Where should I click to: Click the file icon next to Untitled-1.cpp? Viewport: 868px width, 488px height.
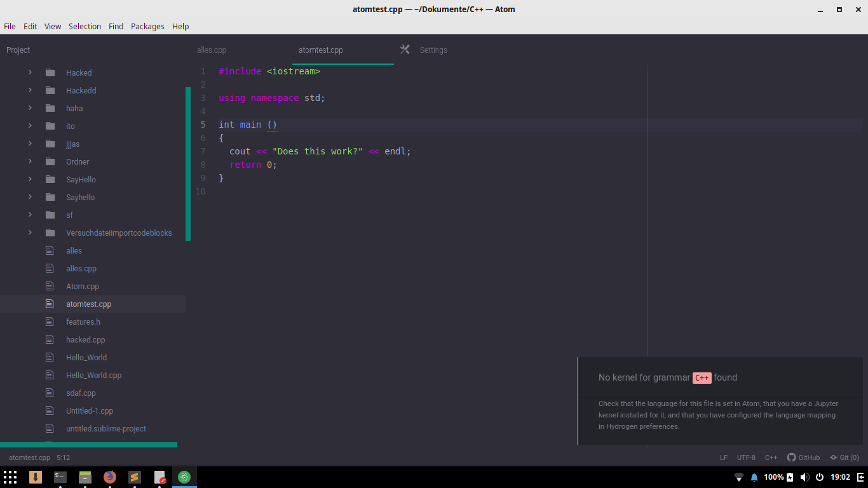pos(50,410)
